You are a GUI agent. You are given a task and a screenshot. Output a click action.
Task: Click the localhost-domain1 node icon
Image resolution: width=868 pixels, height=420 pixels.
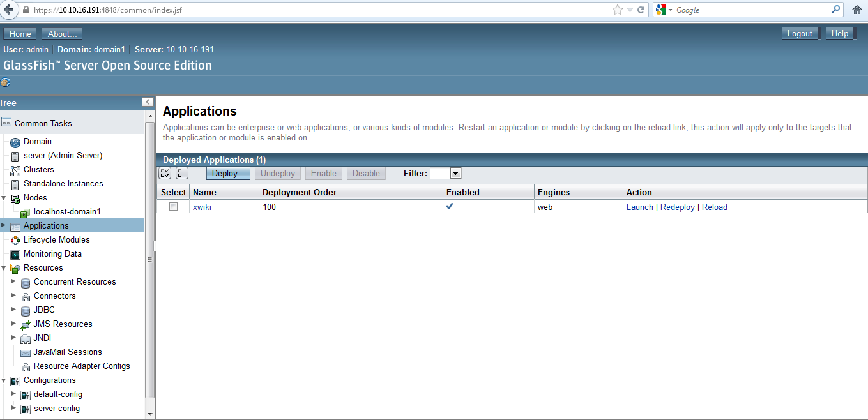tap(26, 212)
